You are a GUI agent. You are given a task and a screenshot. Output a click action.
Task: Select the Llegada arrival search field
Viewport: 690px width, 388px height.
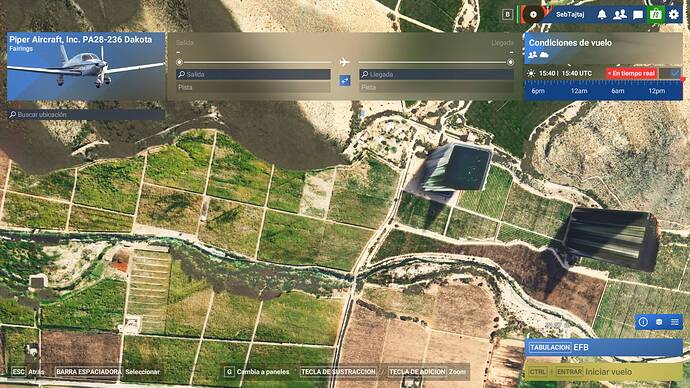coord(436,74)
